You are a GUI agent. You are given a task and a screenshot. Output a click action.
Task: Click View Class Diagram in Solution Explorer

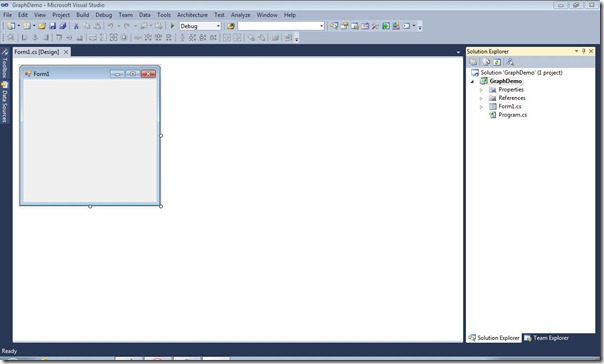point(510,62)
